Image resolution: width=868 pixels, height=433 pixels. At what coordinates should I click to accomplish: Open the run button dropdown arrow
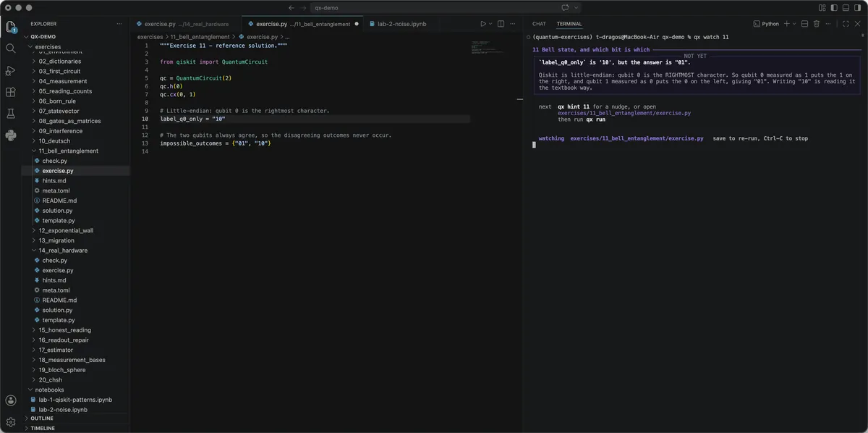490,24
